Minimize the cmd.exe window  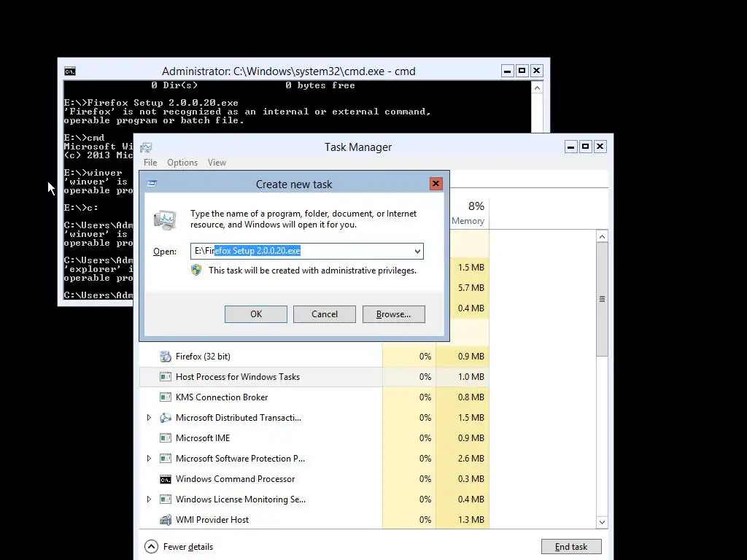pyautogui.click(x=508, y=71)
